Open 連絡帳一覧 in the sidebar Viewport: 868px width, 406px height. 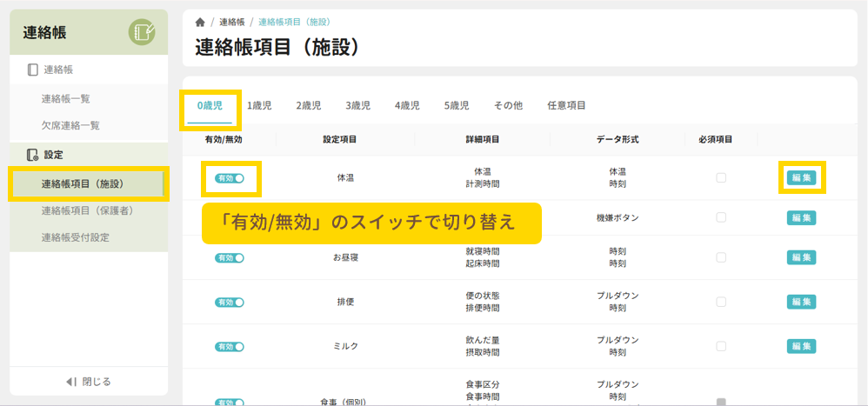click(65, 99)
